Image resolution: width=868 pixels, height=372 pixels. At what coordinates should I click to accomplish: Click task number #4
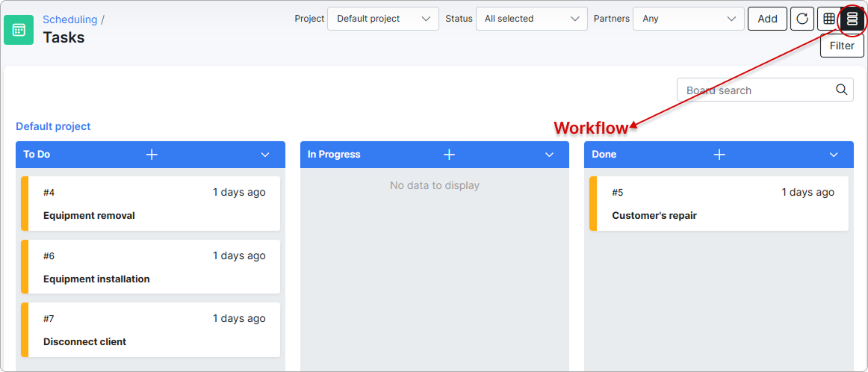[49, 193]
